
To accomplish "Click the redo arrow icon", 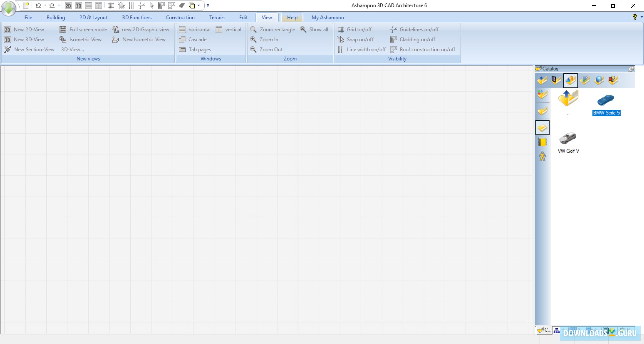I will point(52,5).
